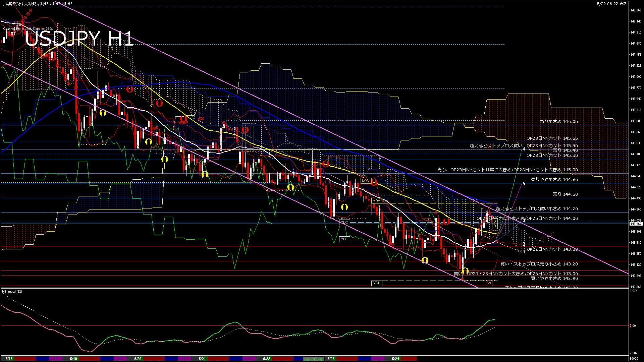Click the upper yellow D box
This screenshot has height=362, width=644.
[x=495, y=222]
